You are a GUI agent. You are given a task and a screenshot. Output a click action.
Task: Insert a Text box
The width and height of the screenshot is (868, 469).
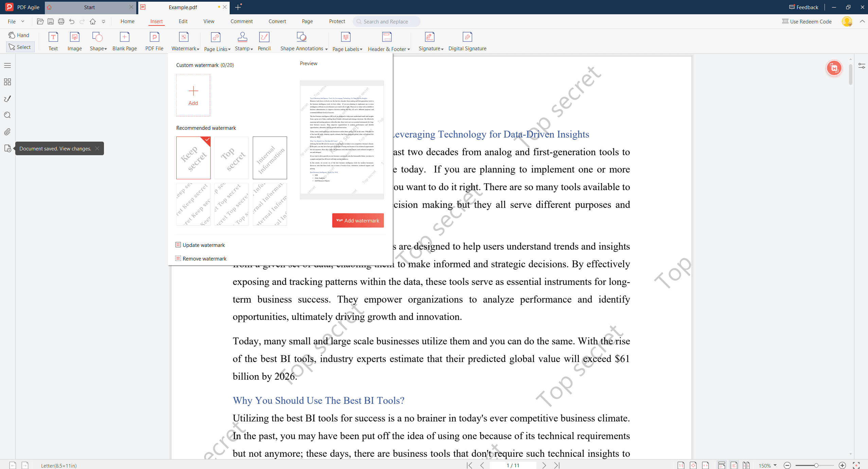(x=53, y=41)
